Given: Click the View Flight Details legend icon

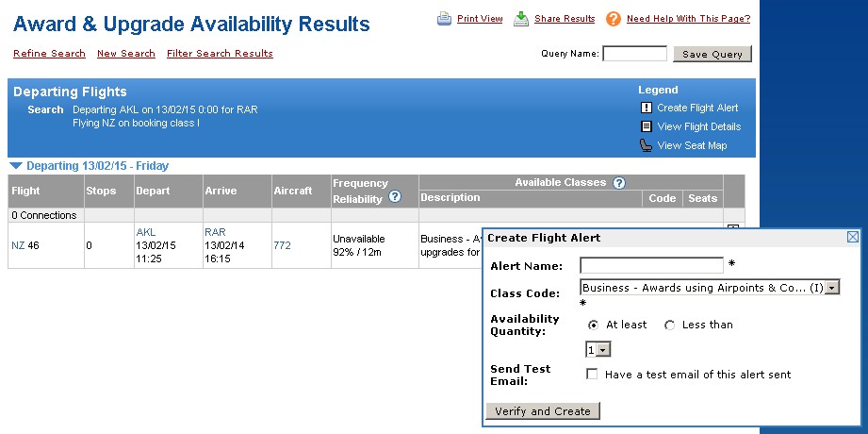Looking at the screenshot, I should pos(646,126).
